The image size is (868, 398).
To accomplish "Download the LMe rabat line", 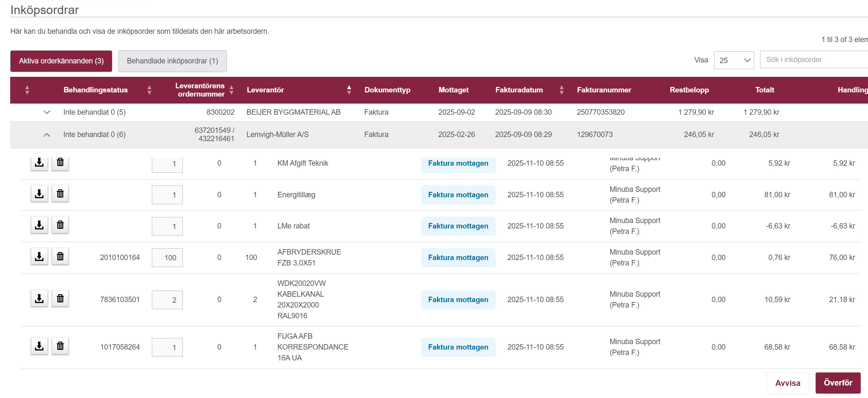I will click(39, 225).
